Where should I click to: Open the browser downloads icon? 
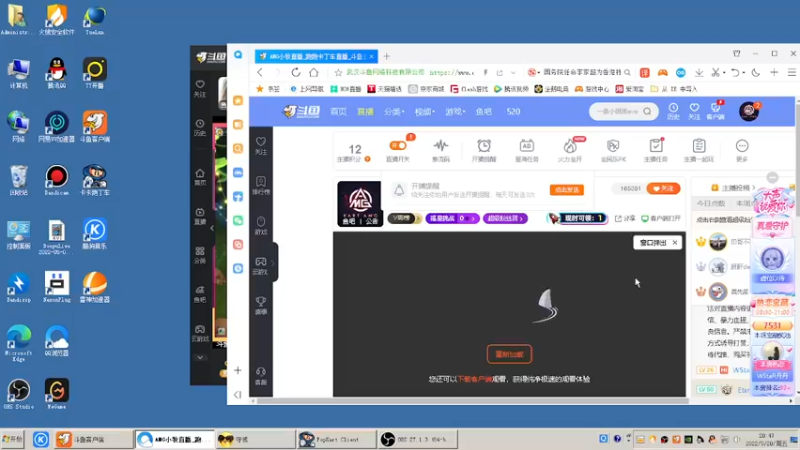tap(699, 72)
